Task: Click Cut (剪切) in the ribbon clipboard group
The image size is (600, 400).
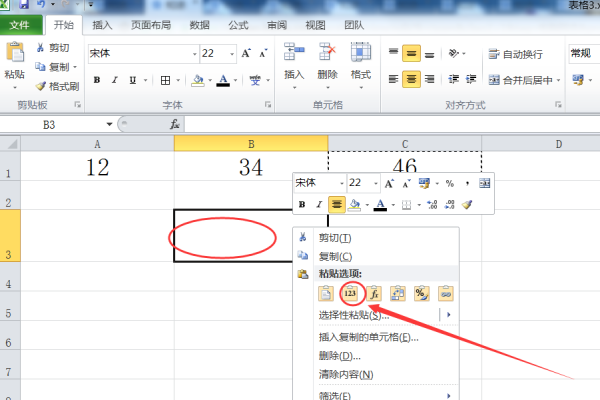Action: point(53,48)
